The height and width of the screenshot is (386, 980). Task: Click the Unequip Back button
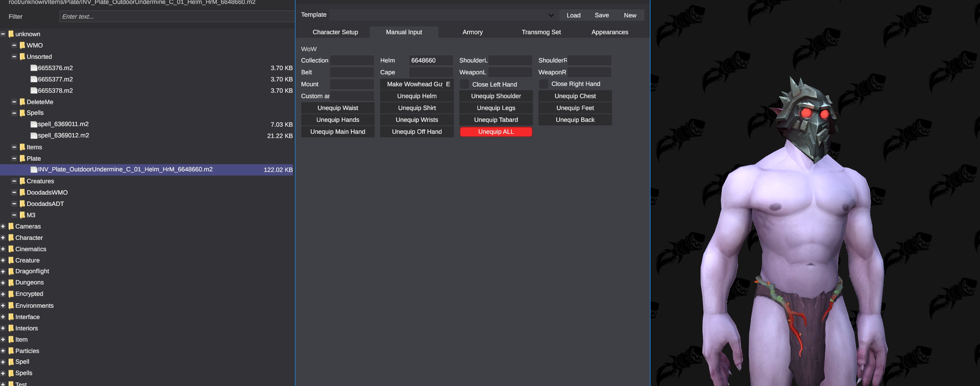[x=575, y=120]
